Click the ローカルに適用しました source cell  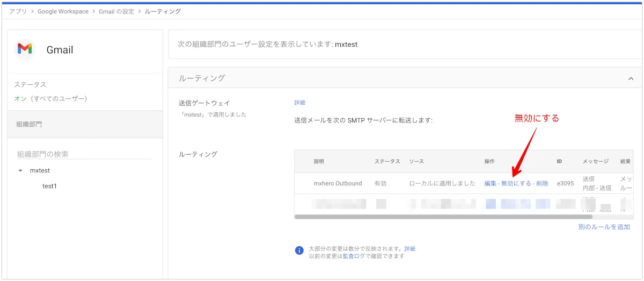[x=442, y=183]
